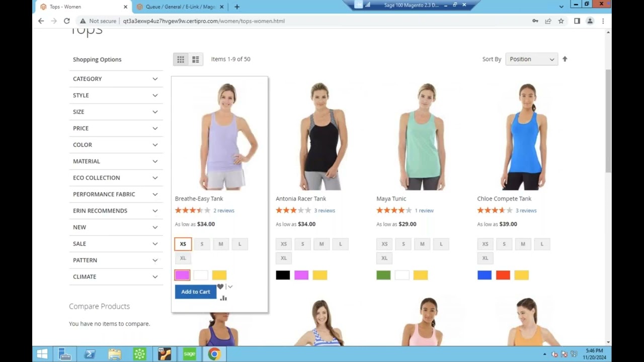Close the Queue / General tab
Screen dimensions: 644x362
(x=222, y=7)
